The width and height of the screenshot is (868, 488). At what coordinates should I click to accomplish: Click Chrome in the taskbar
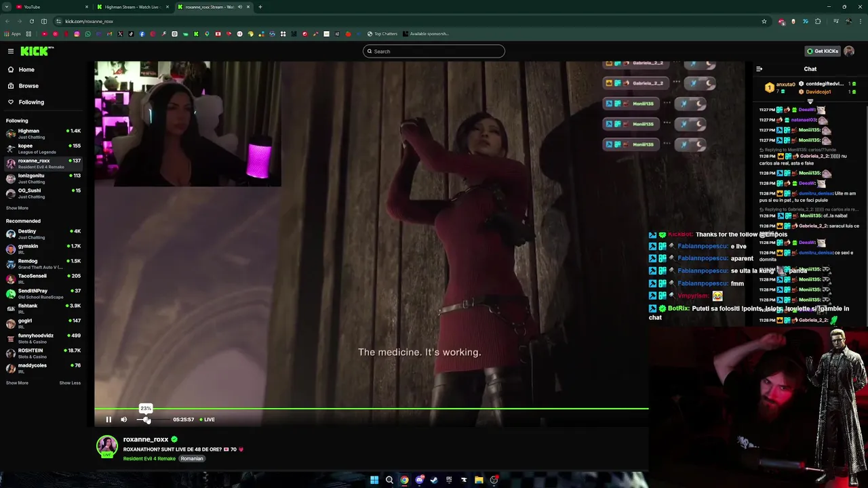(x=404, y=480)
